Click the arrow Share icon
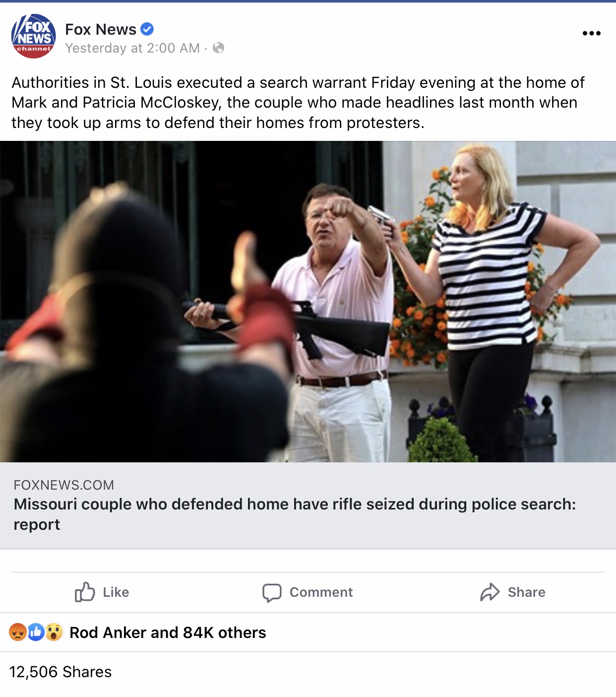Screen dimensions: 616x697 pyautogui.click(x=490, y=592)
